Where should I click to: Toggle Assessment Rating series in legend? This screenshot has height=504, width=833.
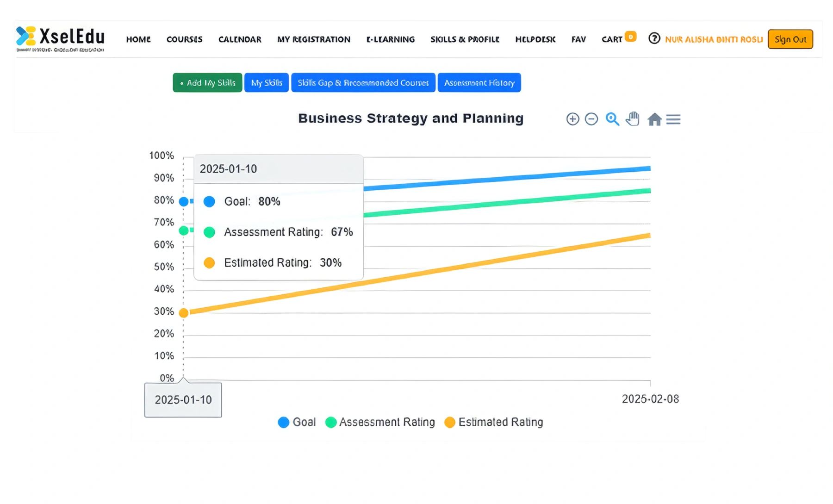coord(380,422)
